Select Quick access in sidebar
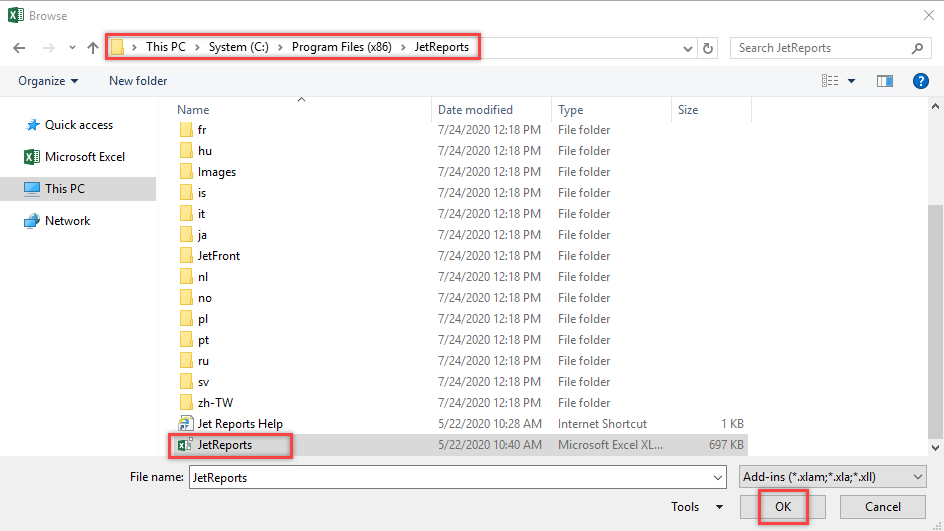 [78, 125]
